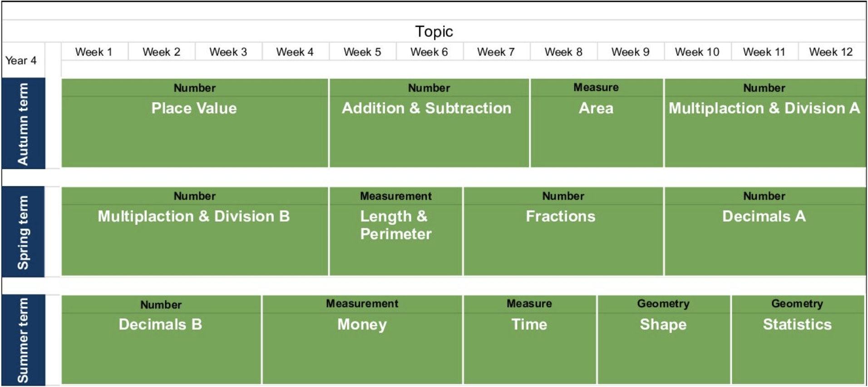
Task: Click the Statistics topic block
Action: pyautogui.click(x=797, y=325)
